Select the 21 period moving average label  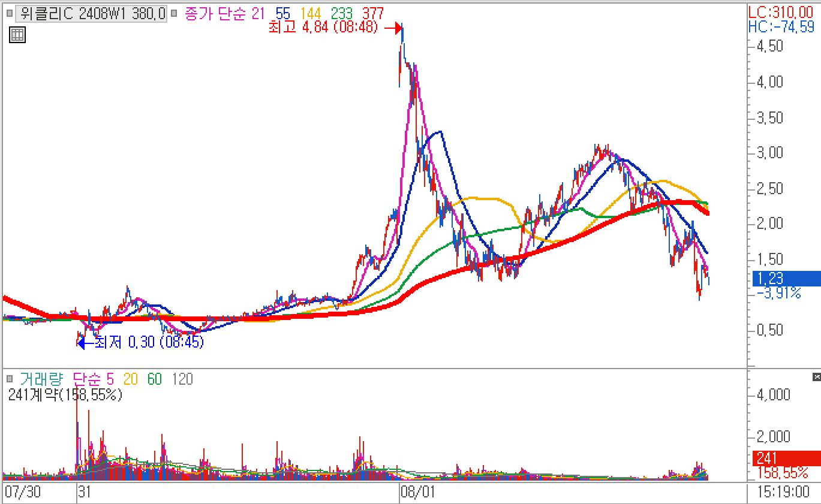(x=259, y=13)
